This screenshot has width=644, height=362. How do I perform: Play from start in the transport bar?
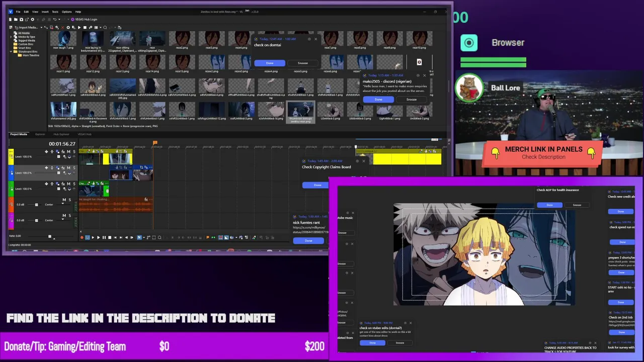[93, 237]
